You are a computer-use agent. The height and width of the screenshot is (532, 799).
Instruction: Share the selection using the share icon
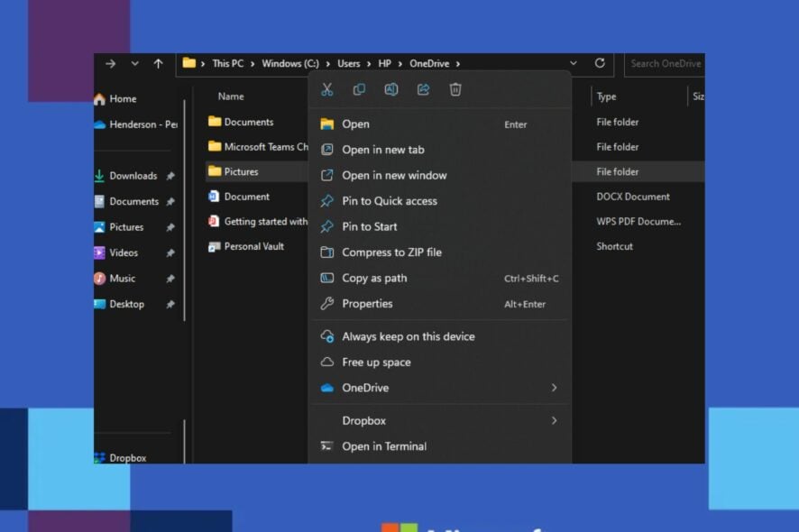(423, 89)
